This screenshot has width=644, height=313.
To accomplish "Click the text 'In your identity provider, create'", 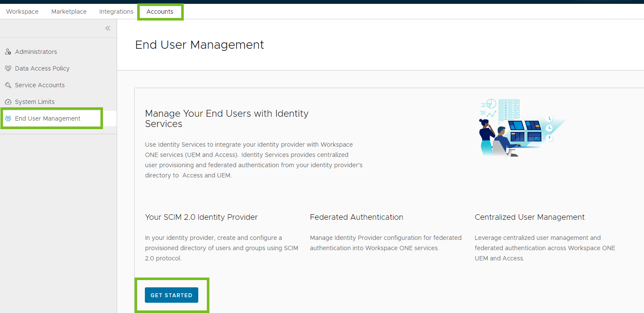I will coord(222,248).
